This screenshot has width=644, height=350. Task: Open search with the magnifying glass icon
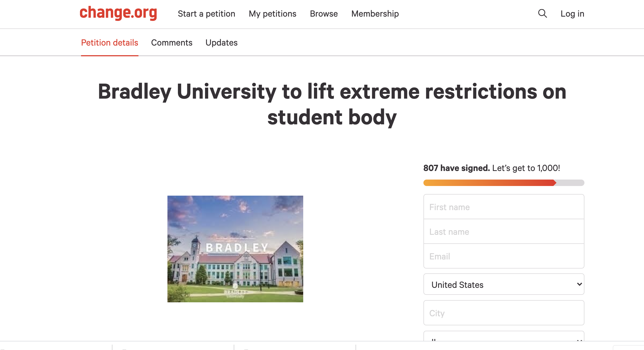pos(542,13)
